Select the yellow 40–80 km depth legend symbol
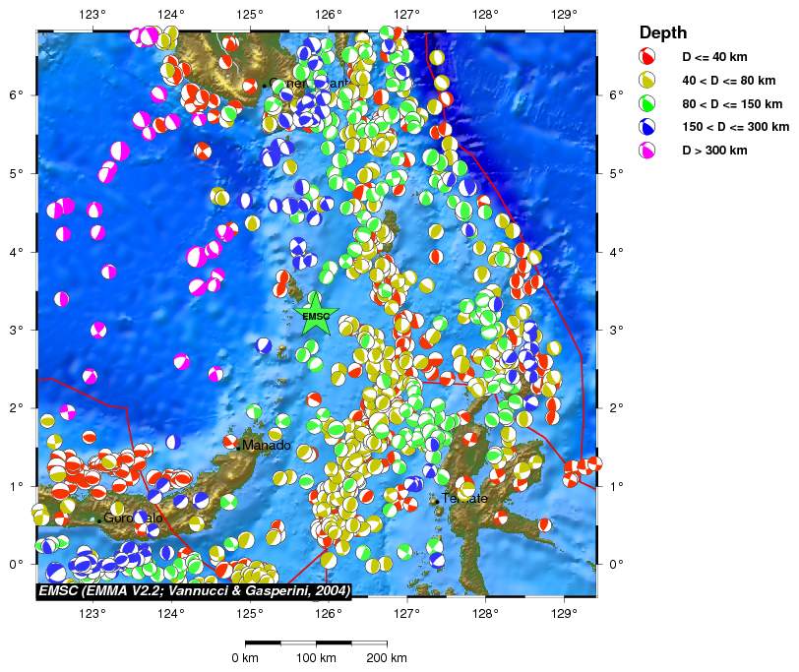799x672 pixels. 646,80
